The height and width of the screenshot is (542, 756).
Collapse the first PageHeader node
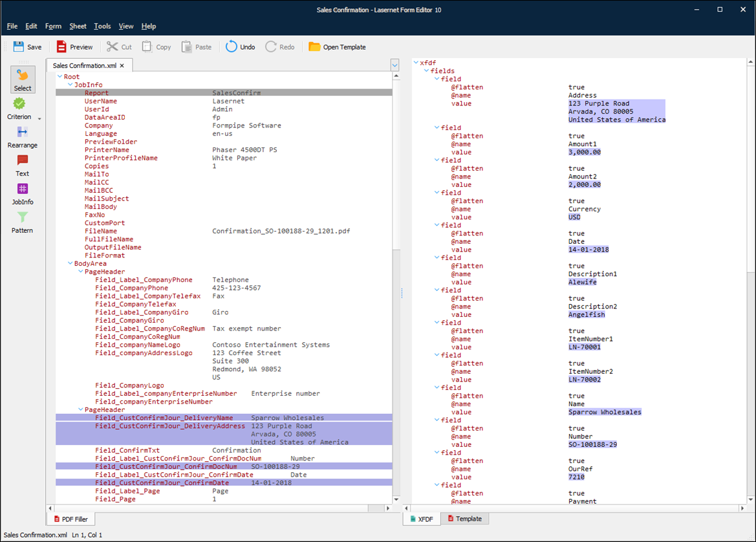coord(81,272)
